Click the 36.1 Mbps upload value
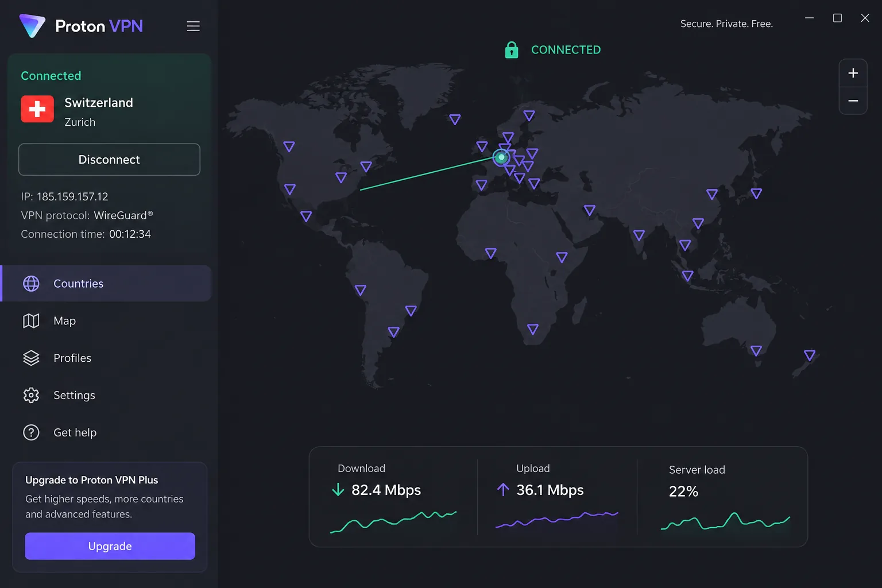The height and width of the screenshot is (588, 882). (x=550, y=490)
